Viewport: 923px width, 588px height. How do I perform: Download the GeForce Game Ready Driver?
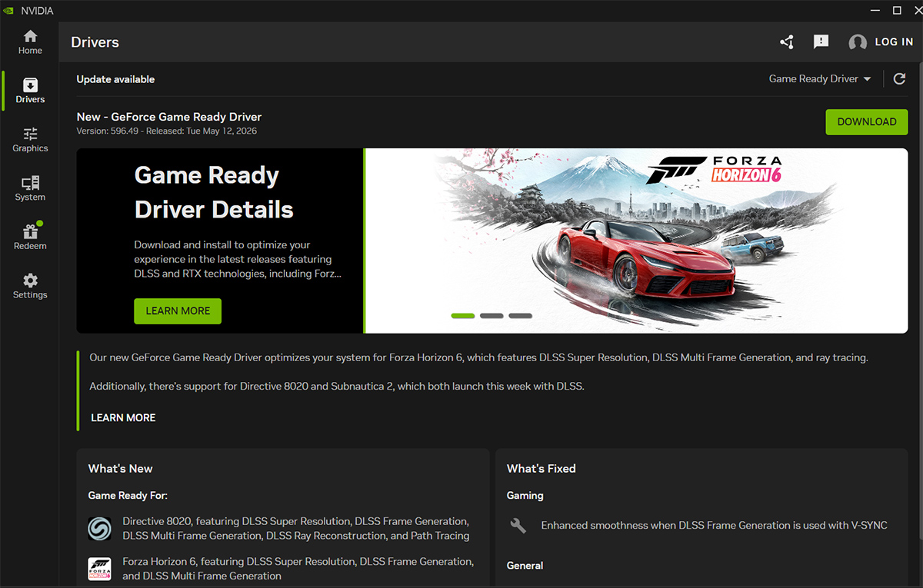(867, 121)
